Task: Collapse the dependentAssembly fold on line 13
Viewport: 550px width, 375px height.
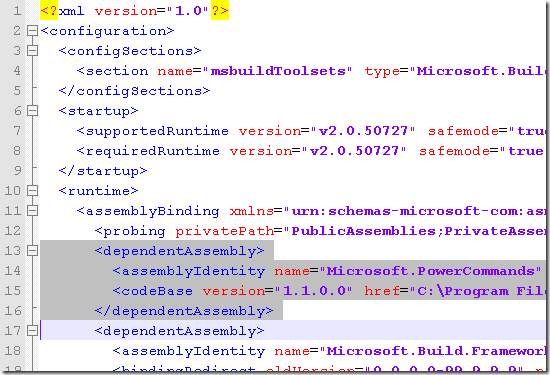Action: click(32, 250)
